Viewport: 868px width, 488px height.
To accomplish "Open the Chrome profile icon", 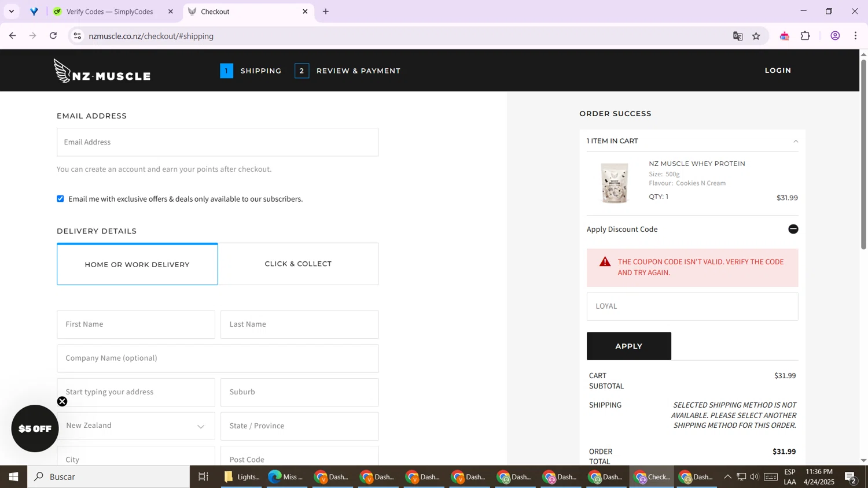I will pyautogui.click(x=835, y=36).
